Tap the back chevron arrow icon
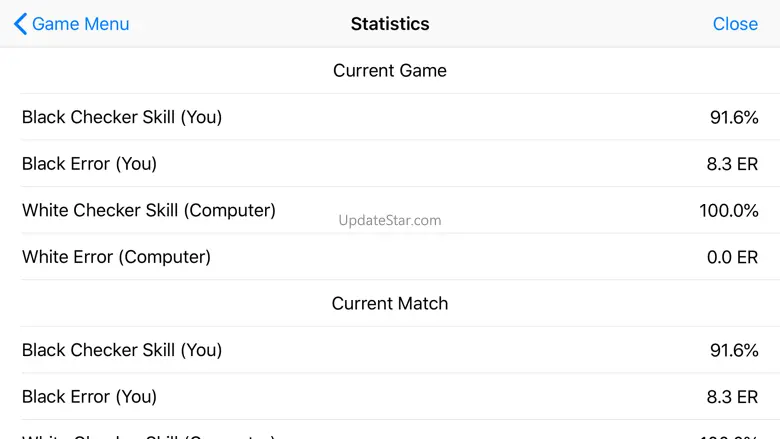The width and height of the screenshot is (780, 439). pos(20,24)
